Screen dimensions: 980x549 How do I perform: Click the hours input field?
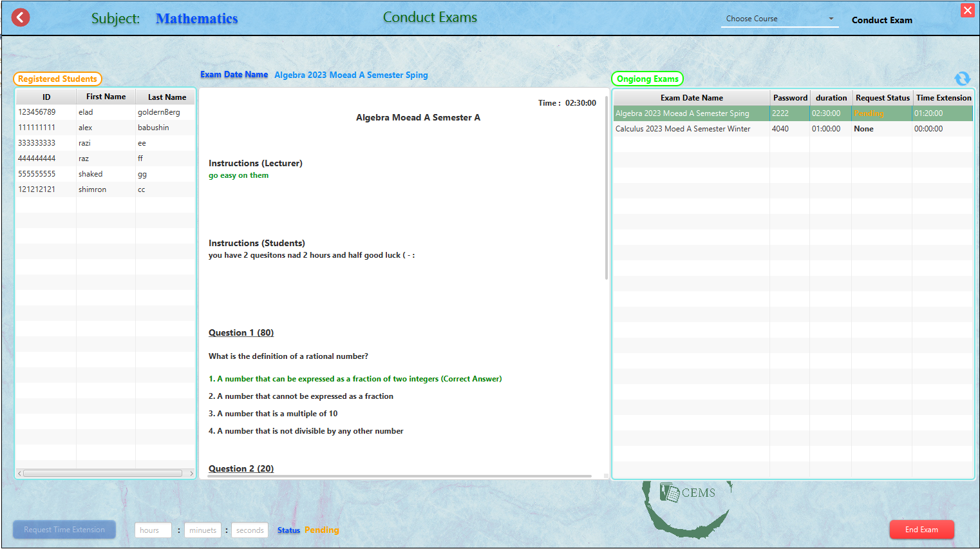153,530
